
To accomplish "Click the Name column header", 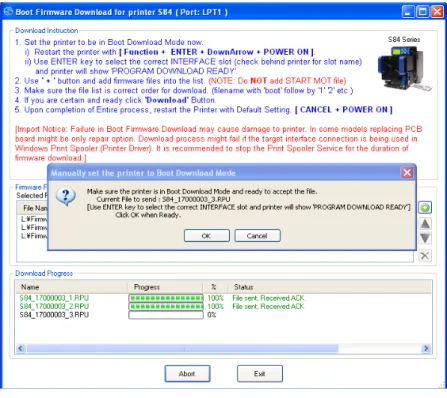I will [x=71, y=287].
